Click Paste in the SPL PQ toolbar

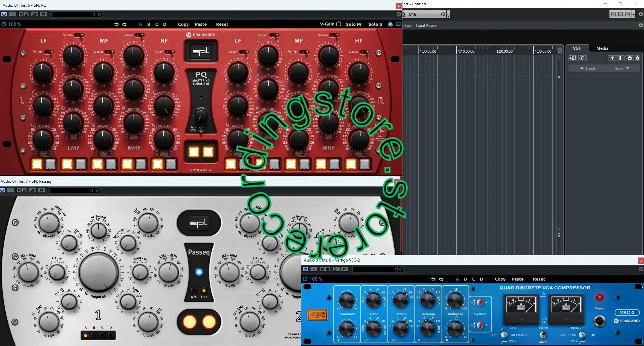pos(201,24)
